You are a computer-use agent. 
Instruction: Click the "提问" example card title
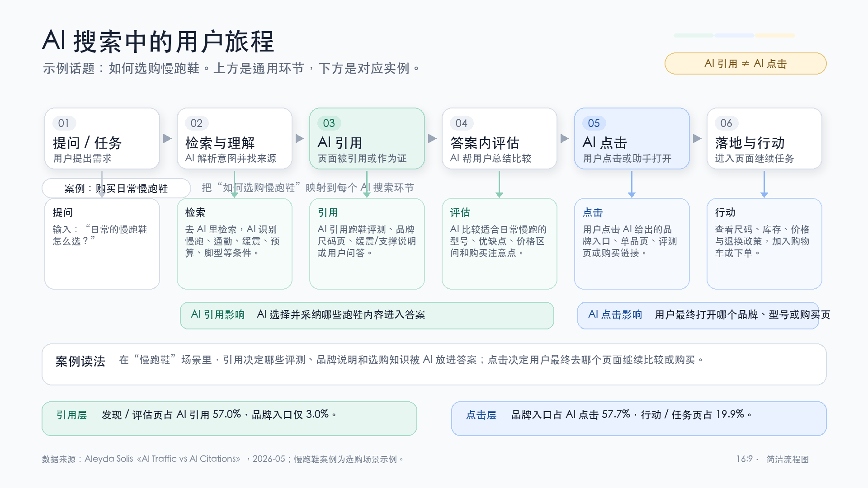click(x=63, y=212)
